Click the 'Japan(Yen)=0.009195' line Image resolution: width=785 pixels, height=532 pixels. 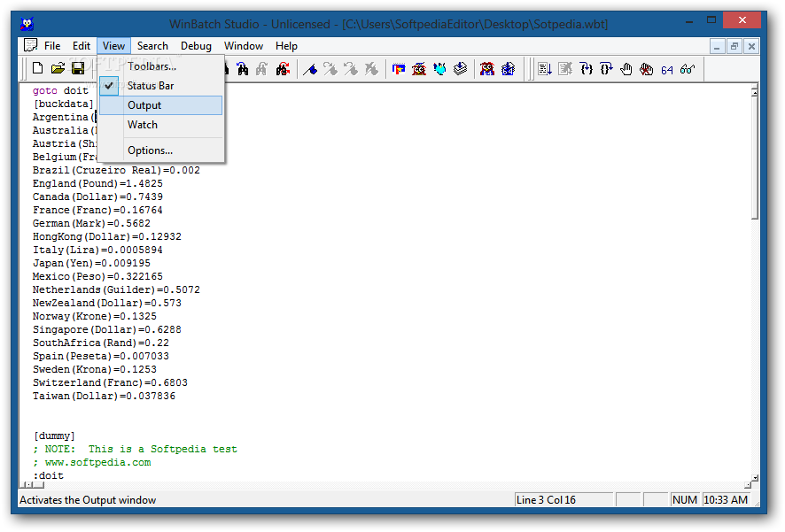(91, 263)
